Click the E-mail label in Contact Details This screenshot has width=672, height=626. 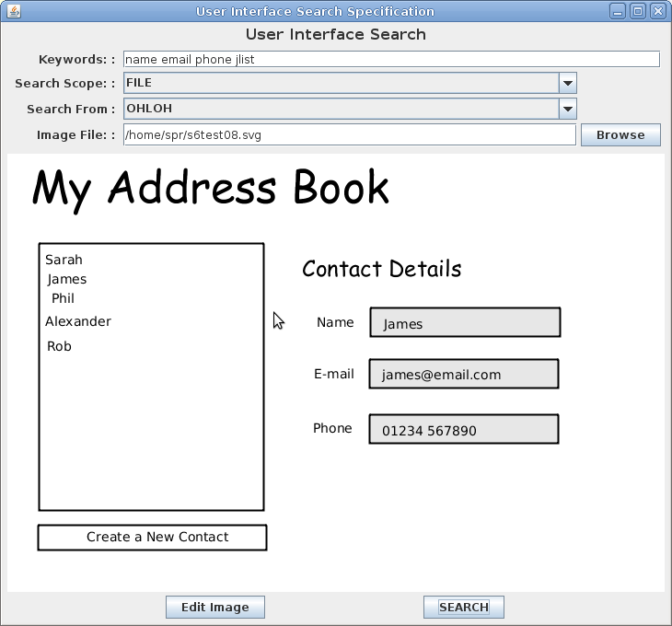[334, 374]
